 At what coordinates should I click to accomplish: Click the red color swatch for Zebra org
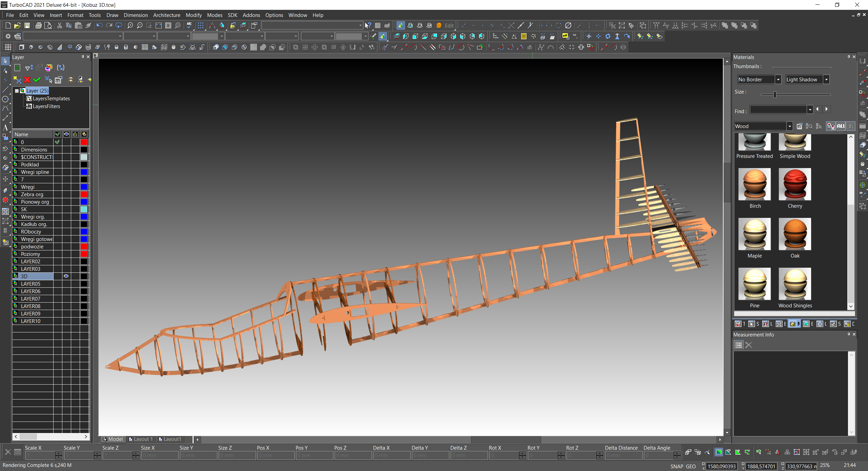84,194
